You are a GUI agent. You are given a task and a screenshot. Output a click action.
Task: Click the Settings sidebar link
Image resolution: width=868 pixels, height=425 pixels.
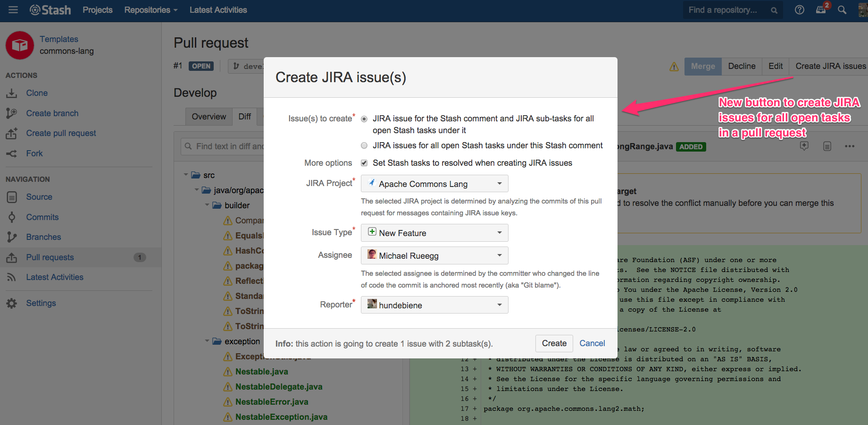point(41,303)
